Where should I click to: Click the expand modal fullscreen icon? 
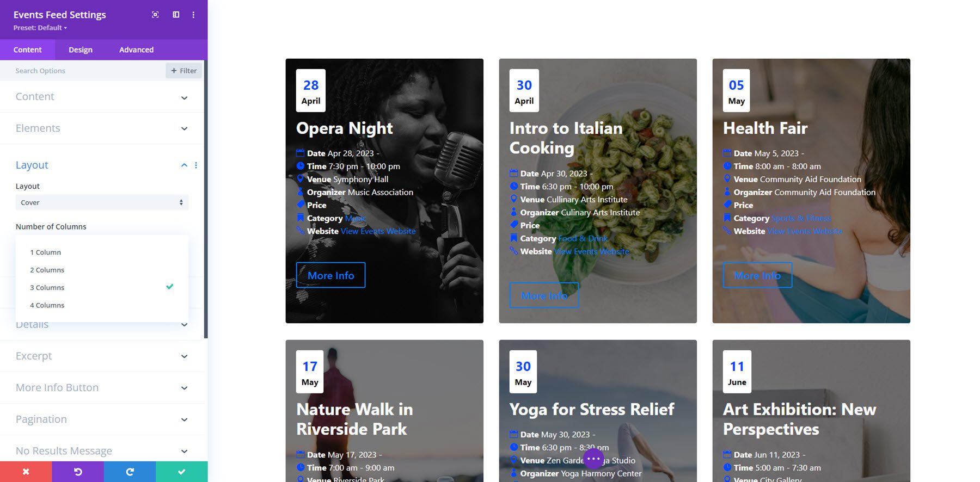click(x=155, y=15)
